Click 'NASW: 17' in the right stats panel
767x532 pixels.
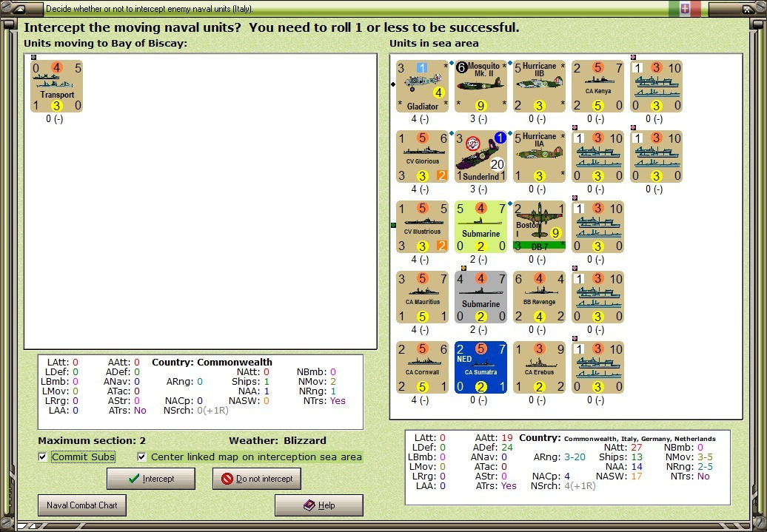[619, 477]
